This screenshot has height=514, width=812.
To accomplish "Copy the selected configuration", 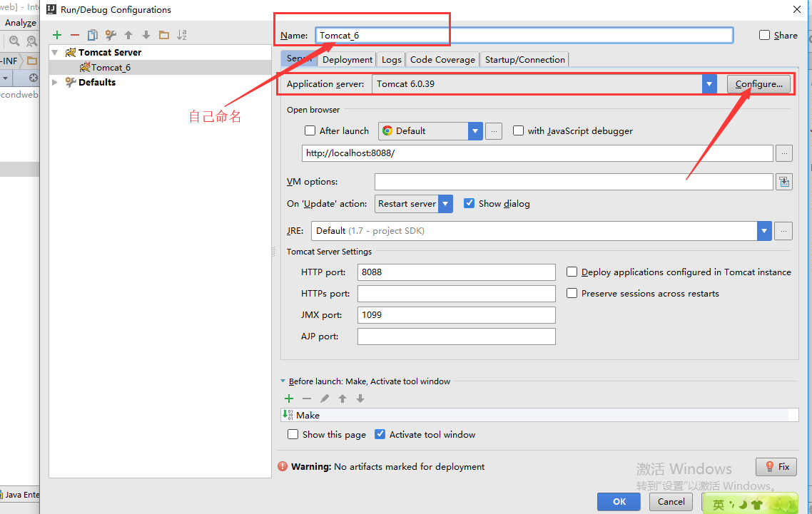I will [x=93, y=35].
